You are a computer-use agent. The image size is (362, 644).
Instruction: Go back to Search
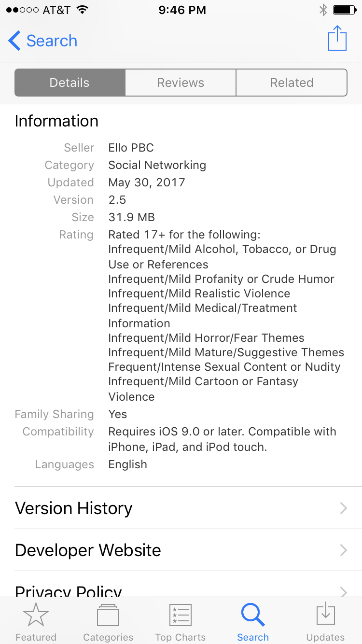43,41
